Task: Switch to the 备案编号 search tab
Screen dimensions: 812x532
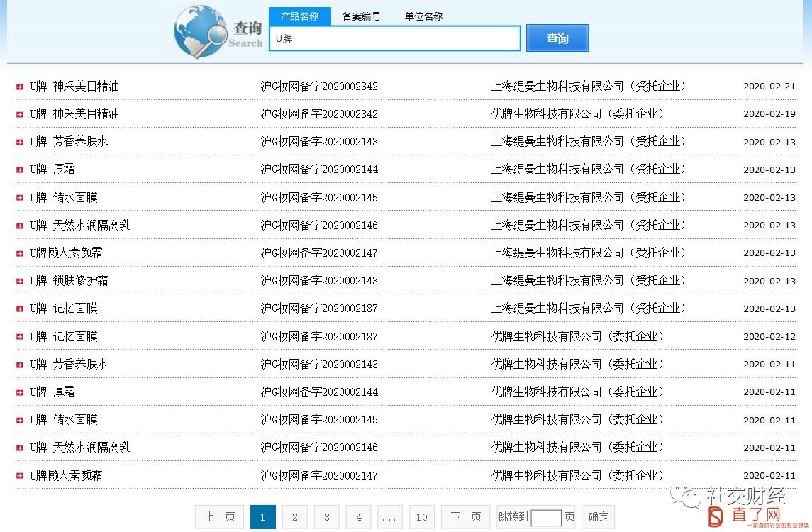Action: [362, 16]
